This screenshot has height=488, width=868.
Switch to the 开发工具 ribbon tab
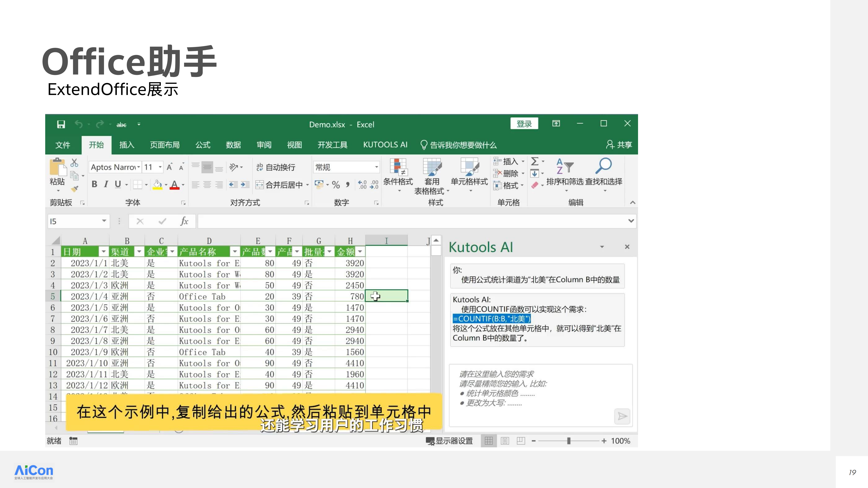click(332, 145)
